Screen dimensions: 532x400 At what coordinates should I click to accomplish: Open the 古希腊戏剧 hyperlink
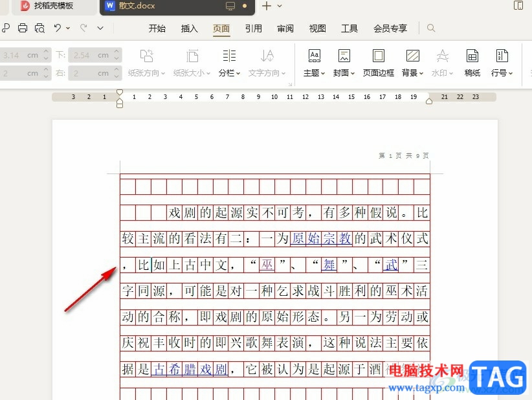click(x=190, y=369)
